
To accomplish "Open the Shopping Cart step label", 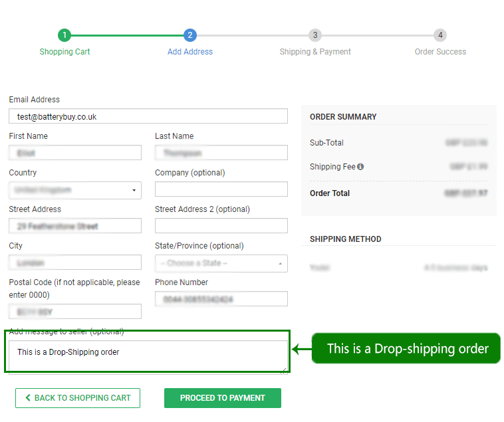I will pyautogui.click(x=64, y=52).
